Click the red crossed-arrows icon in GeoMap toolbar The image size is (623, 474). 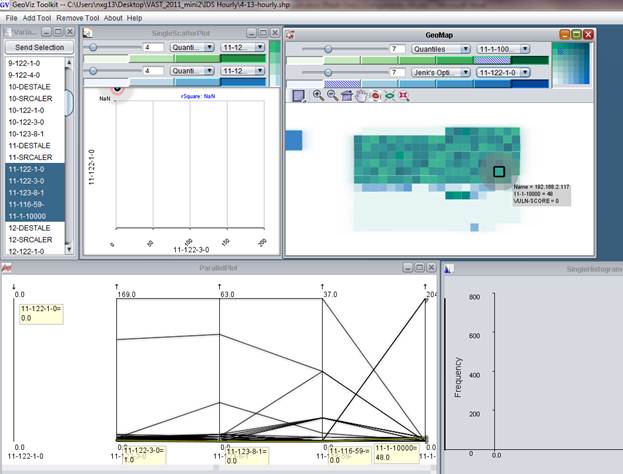tap(404, 96)
